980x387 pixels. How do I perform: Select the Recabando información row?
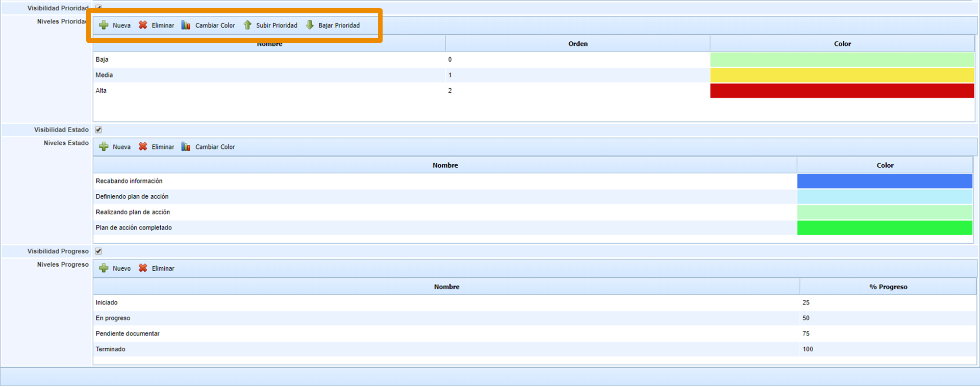pyautogui.click(x=129, y=181)
